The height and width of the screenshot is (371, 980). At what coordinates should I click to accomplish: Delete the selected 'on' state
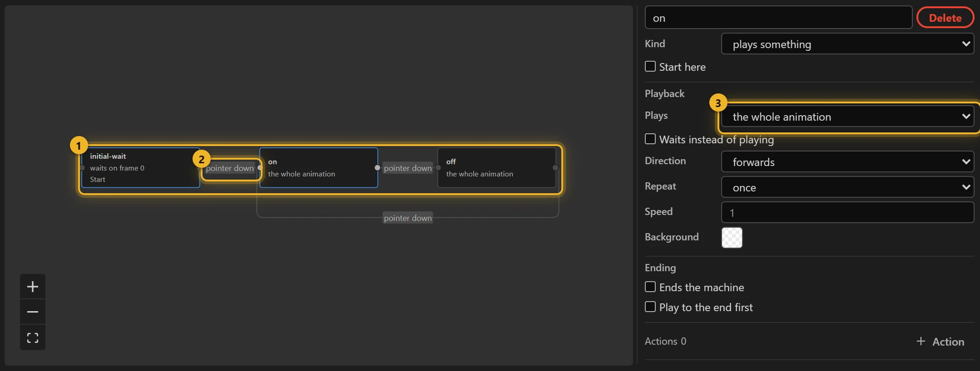(x=945, y=18)
